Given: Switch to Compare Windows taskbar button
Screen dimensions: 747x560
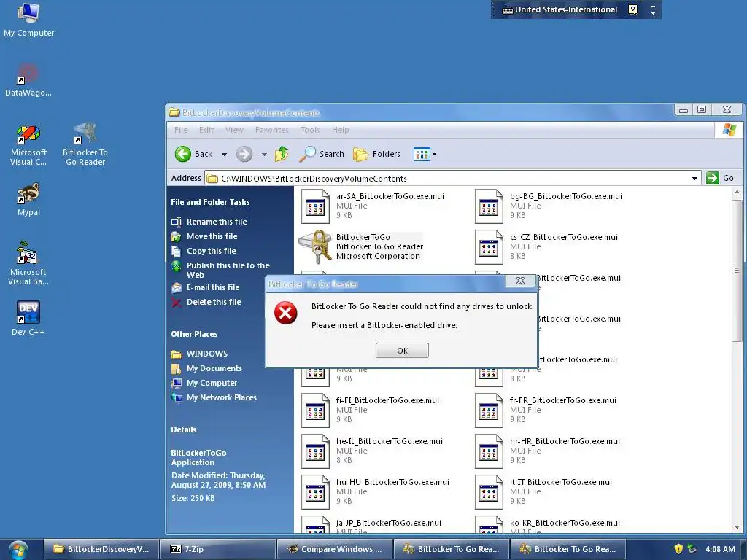Looking at the screenshot, I should [335, 549].
